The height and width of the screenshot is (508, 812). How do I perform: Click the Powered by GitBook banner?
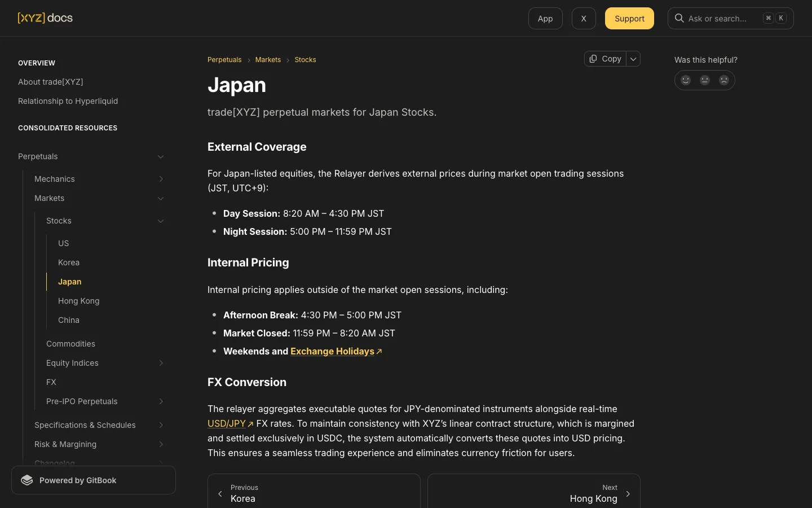point(94,480)
